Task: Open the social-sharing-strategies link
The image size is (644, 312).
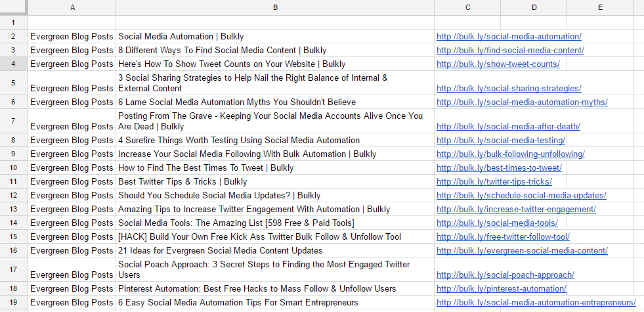Action: click(x=509, y=88)
